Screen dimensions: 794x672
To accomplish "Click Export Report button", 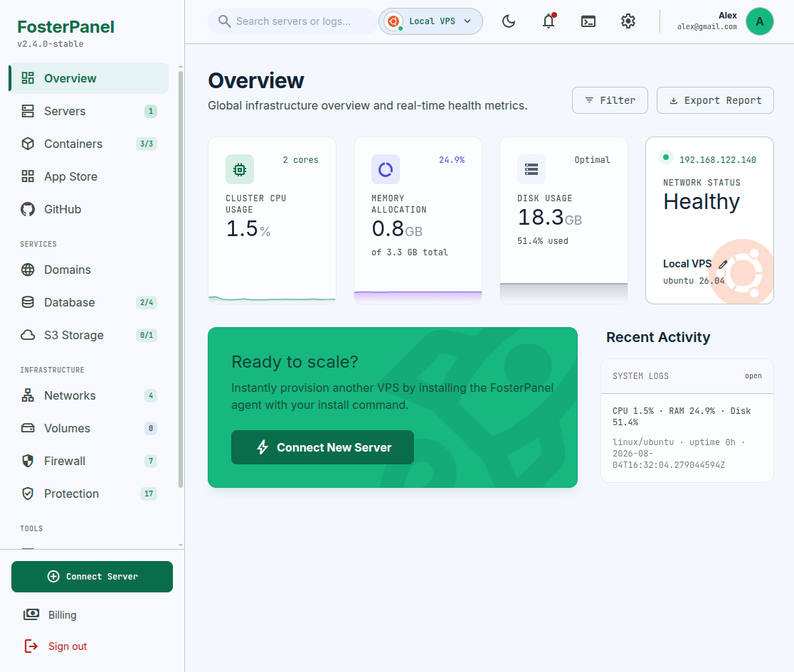I will (x=715, y=100).
